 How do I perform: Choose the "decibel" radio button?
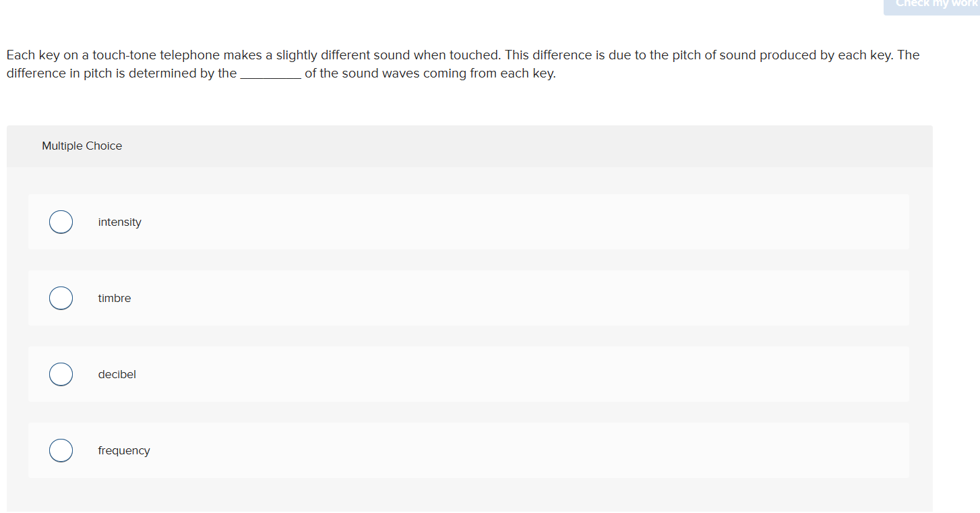(61, 374)
